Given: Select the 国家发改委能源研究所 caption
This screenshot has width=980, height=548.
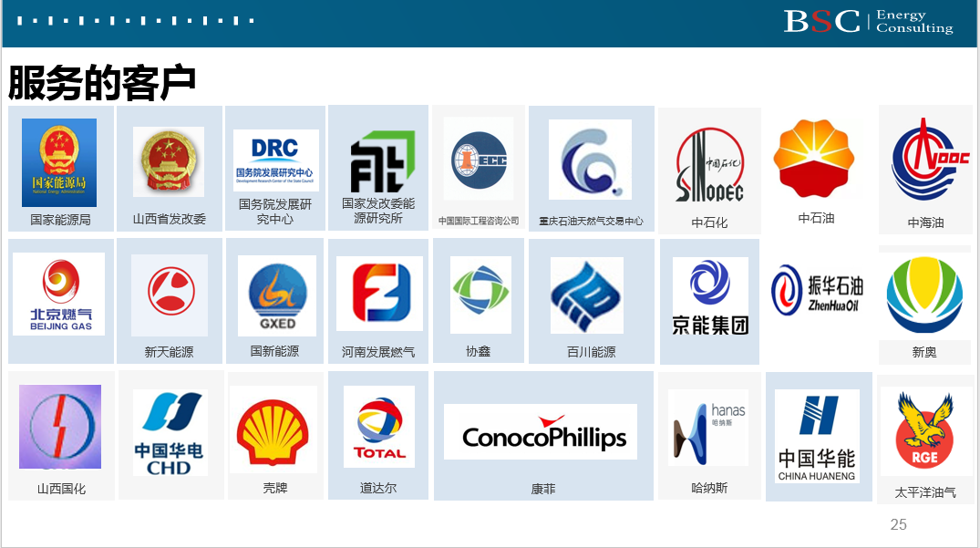Looking at the screenshot, I should pos(378,211).
